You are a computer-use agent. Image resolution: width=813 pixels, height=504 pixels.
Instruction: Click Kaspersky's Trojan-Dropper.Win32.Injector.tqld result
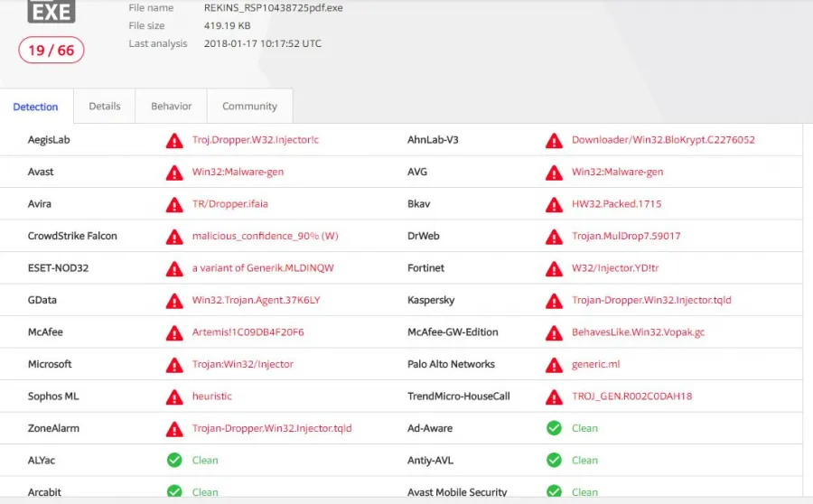coord(651,300)
